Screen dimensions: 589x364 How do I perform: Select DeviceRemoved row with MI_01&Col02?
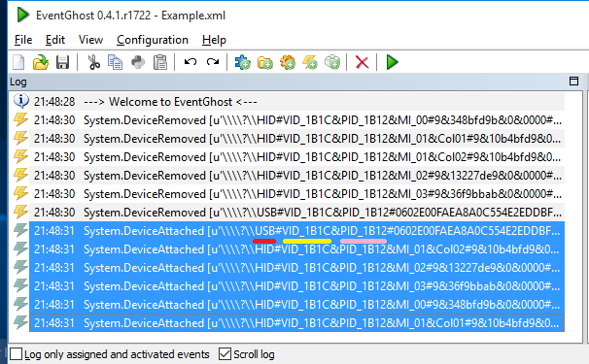296,157
